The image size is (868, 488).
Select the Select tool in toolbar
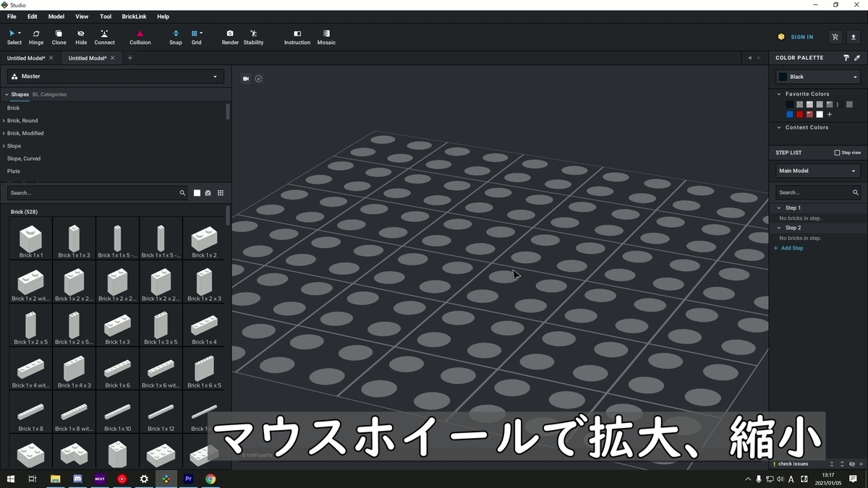[x=14, y=37]
